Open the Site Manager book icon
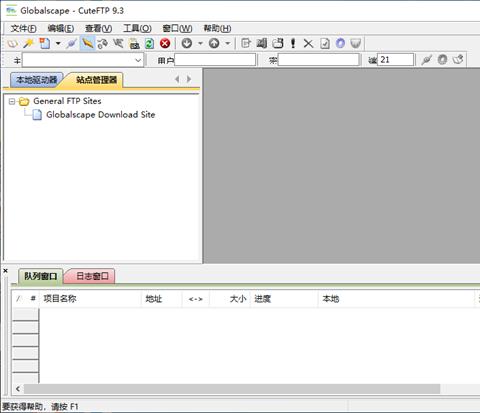The image size is (480, 413). coord(13,43)
